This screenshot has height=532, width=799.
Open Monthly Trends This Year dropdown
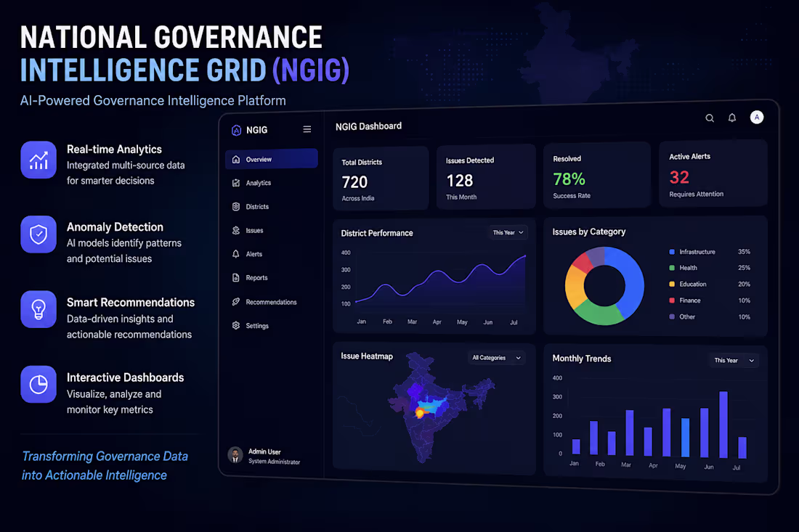pyautogui.click(x=734, y=361)
